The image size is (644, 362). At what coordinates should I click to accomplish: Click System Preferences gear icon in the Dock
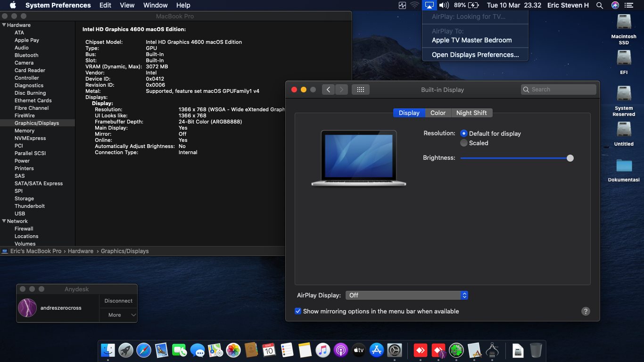tap(394, 350)
